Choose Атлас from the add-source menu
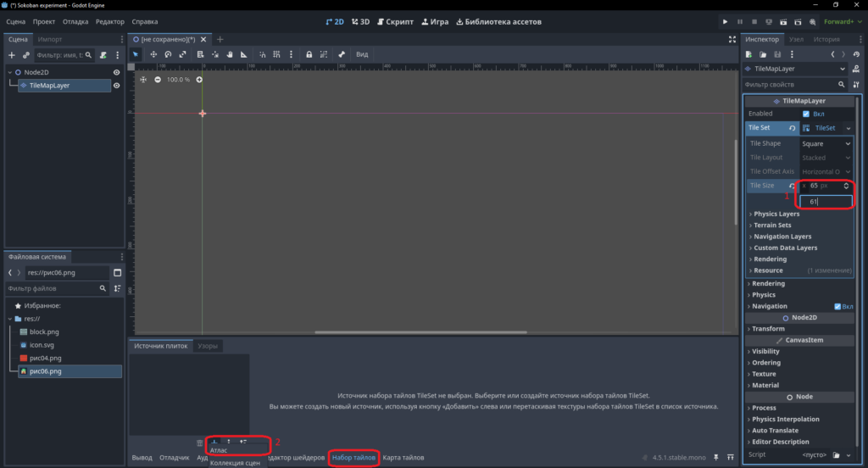This screenshot has width=868, height=468. [219, 450]
